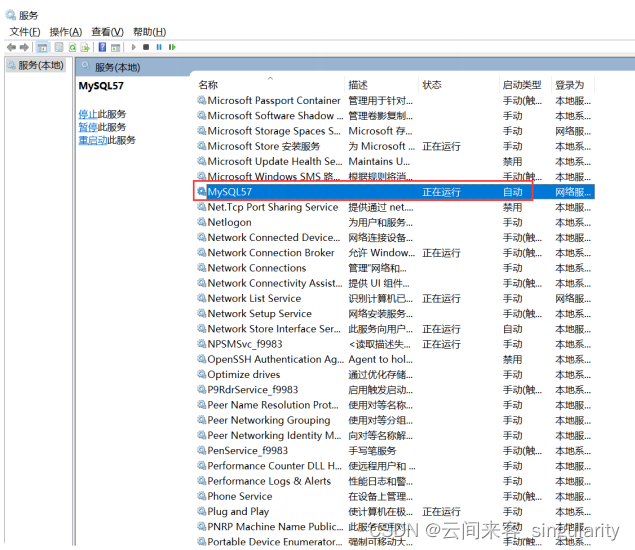The image size is (635, 550).
Task: Toggle the show/hide console tree icon
Action: click(x=42, y=47)
